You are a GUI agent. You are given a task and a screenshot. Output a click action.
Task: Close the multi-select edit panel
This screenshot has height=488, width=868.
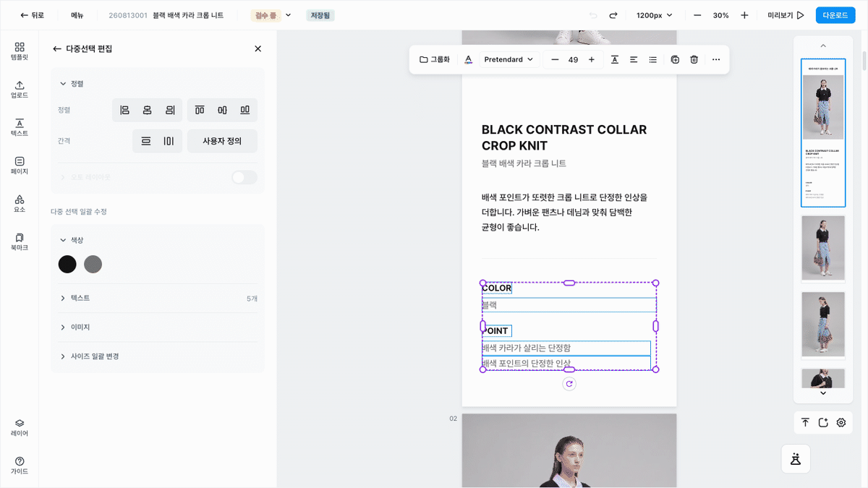[258, 48]
